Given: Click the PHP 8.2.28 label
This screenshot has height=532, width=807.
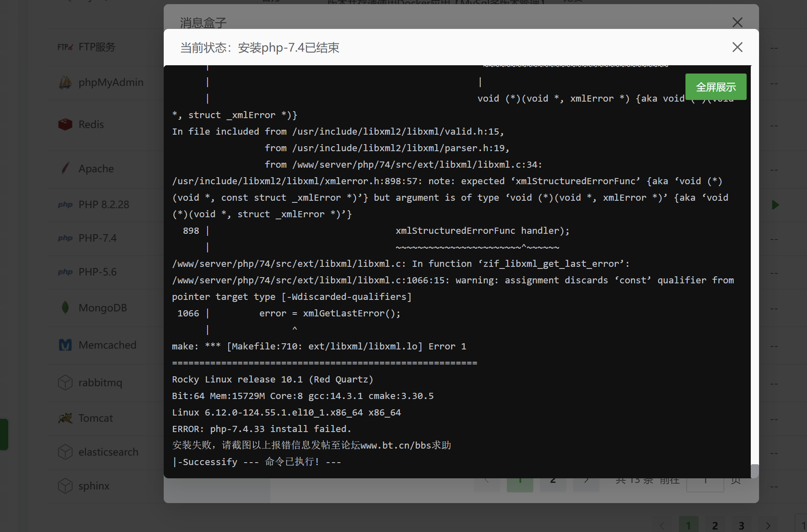Looking at the screenshot, I should (104, 204).
